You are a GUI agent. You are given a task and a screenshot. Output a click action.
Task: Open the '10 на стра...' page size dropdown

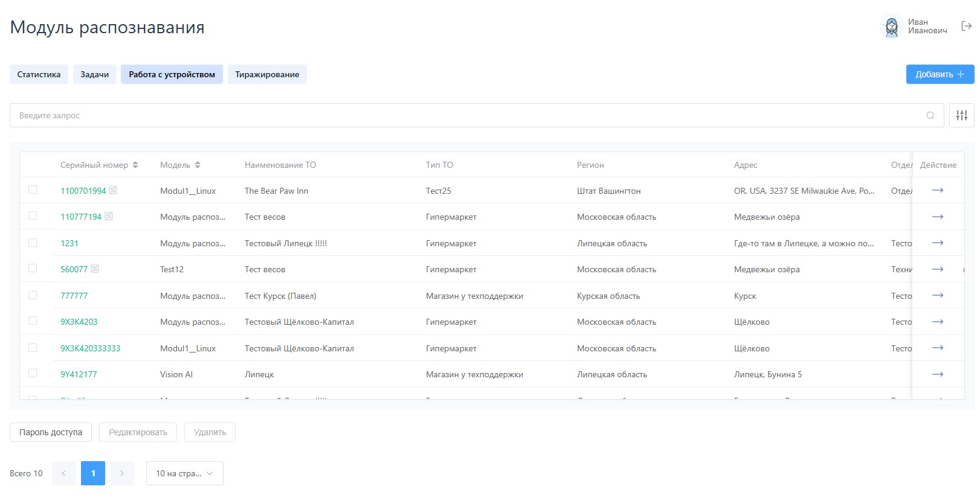pyautogui.click(x=184, y=473)
